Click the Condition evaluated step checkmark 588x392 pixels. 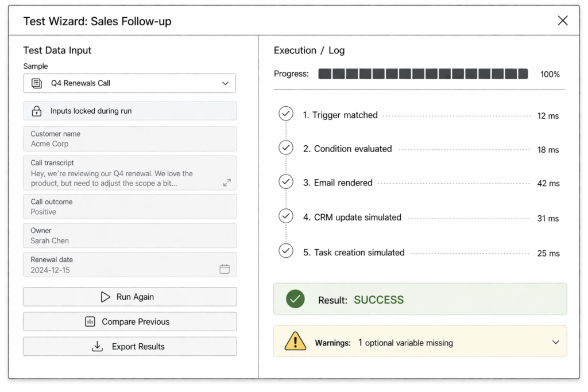point(285,148)
